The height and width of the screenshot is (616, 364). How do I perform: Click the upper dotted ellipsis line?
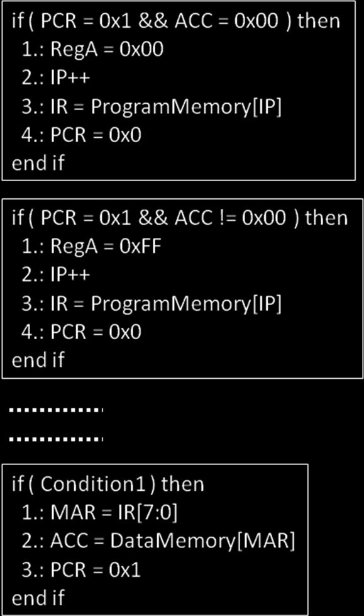tap(56, 410)
